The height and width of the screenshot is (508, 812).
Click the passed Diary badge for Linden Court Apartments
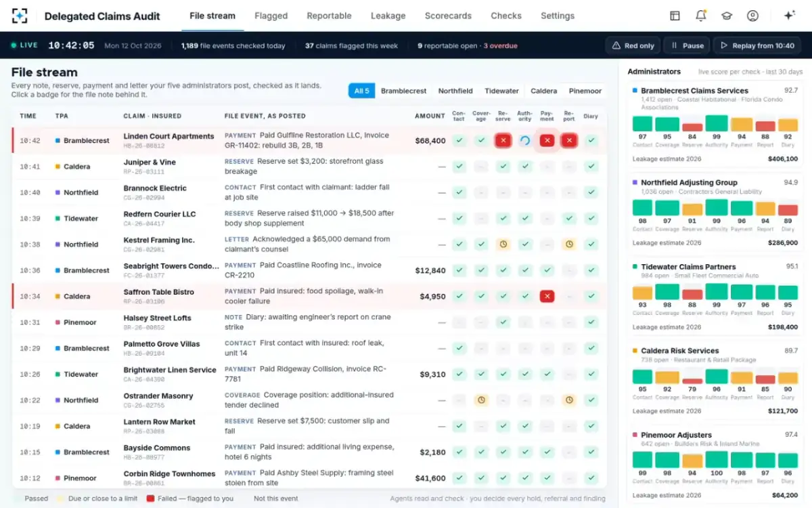click(x=591, y=140)
